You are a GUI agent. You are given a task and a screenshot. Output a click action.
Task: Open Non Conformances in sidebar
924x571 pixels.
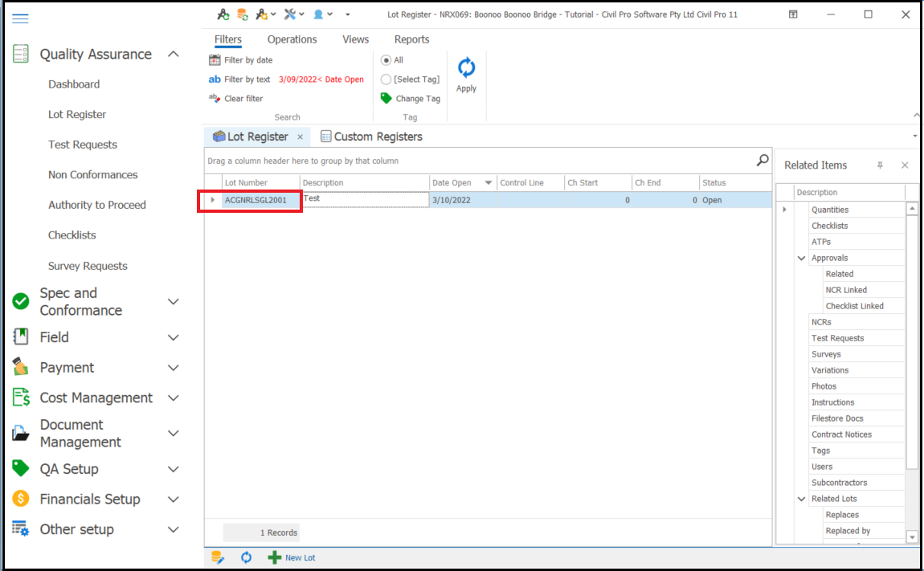(92, 175)
